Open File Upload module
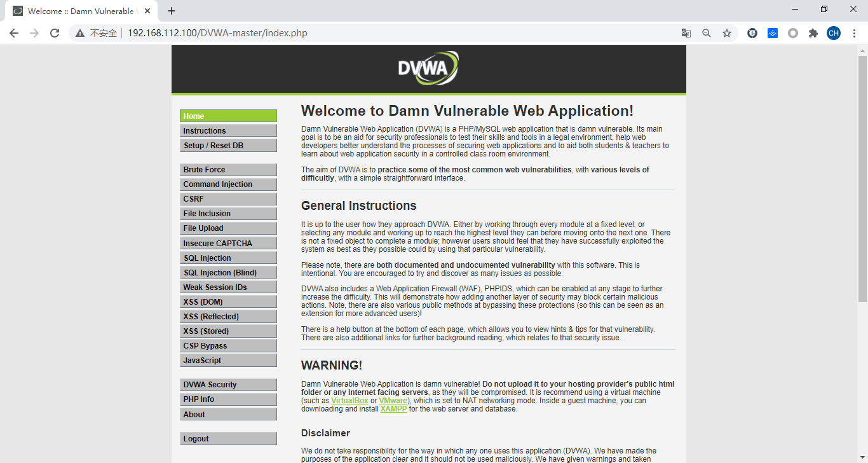 pos(229,228)
